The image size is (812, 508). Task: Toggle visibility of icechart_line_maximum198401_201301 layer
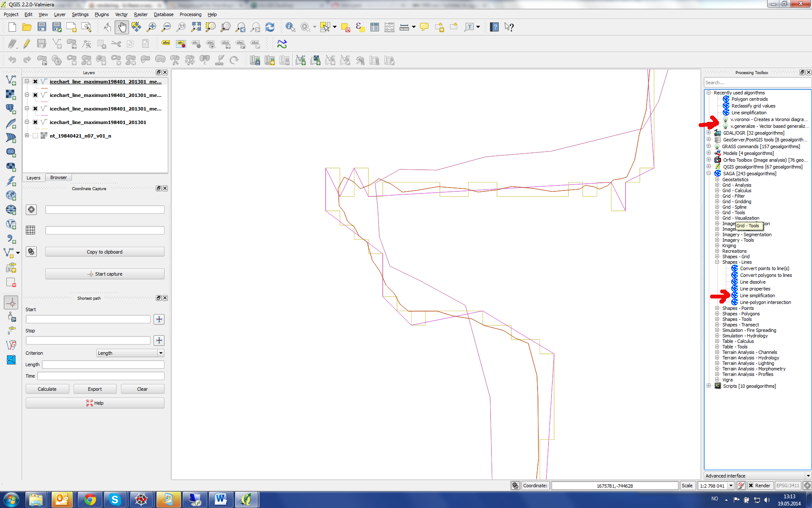pyautogui.click(x=36, y=122)
